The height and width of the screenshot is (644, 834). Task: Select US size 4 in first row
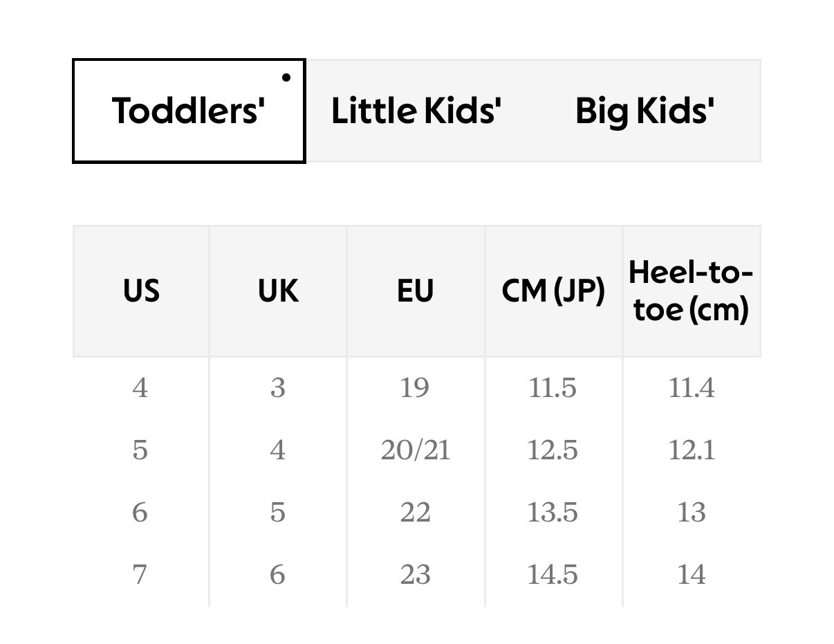[140, 388]
